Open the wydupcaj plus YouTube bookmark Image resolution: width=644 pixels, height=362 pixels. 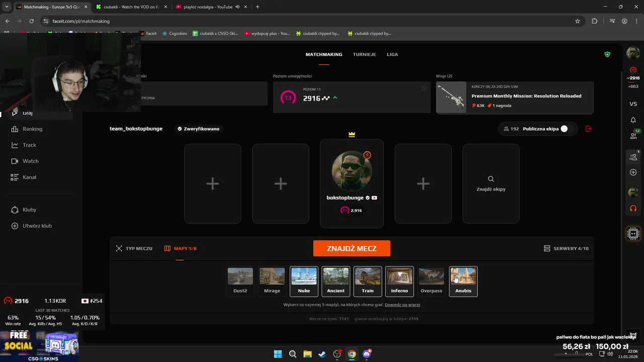(267, 33)
